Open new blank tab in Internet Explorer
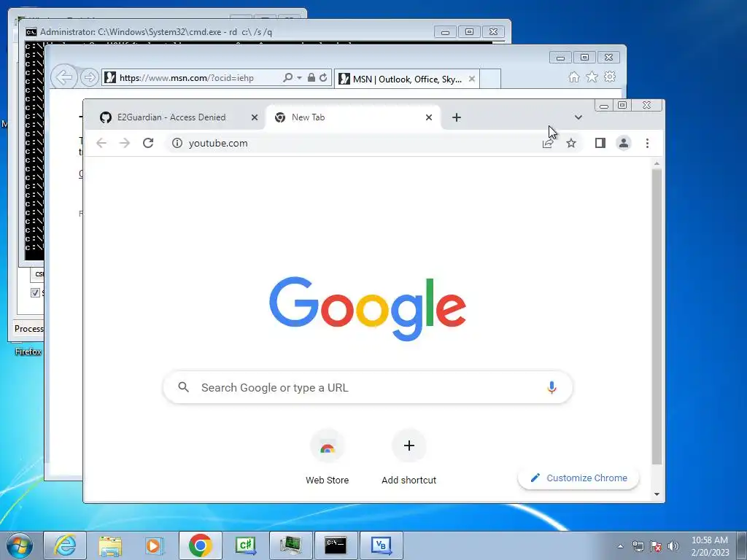747x560 pixels. point(490,79)
